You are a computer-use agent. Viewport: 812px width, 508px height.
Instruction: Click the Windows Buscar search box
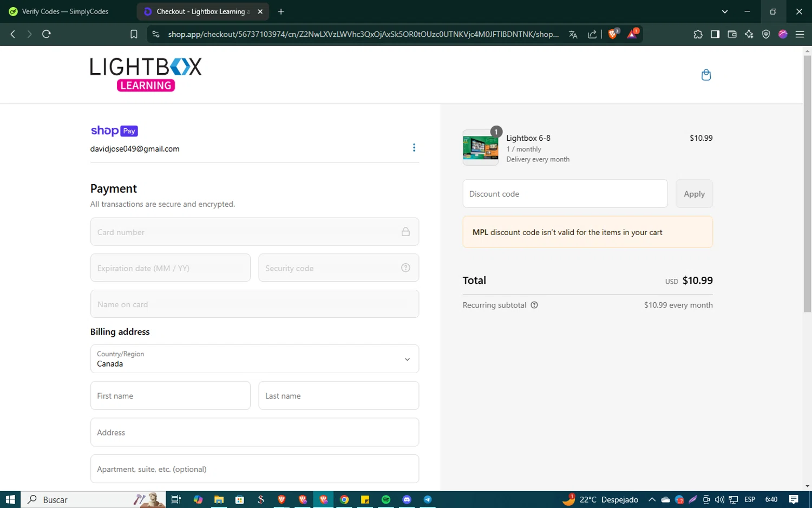tap(93, 499)
